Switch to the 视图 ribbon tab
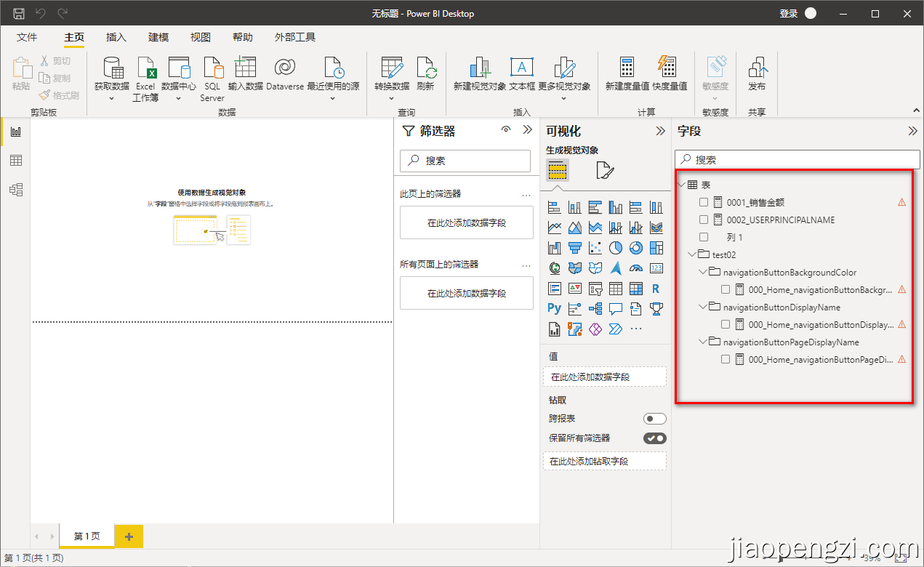Viewport: 924px width, 567px height. coord(201,37)
